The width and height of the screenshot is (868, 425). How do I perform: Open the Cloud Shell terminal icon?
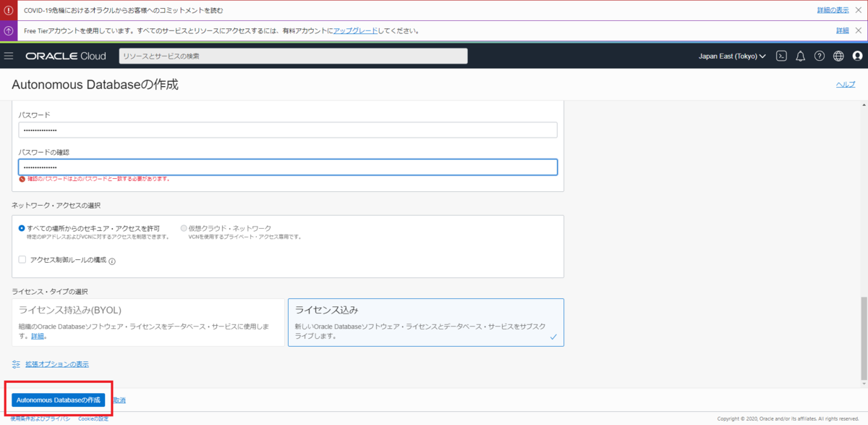(781, 56)
